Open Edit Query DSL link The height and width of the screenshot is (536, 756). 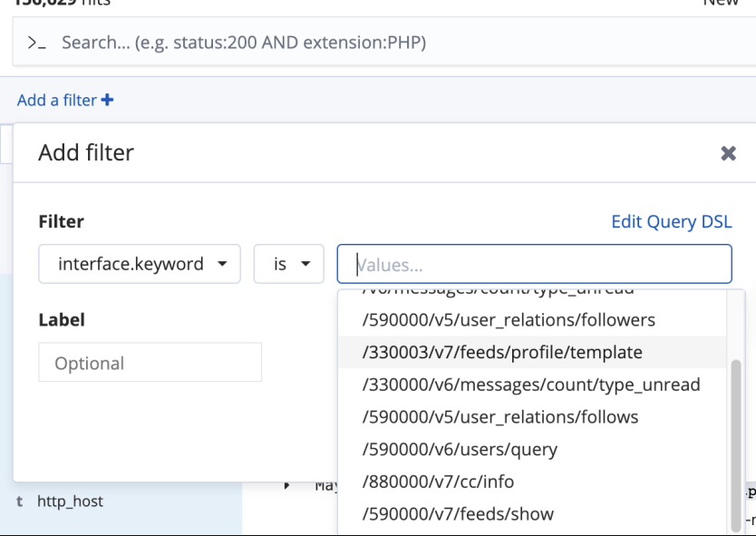point(671,222)
